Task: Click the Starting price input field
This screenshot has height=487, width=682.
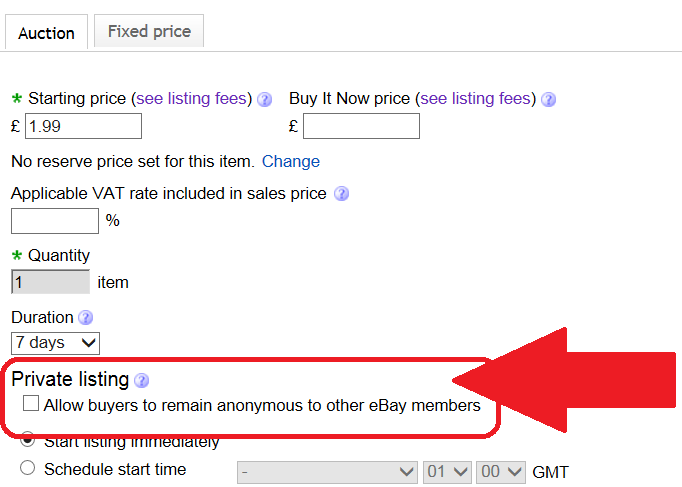Action: tap(83, 126)
